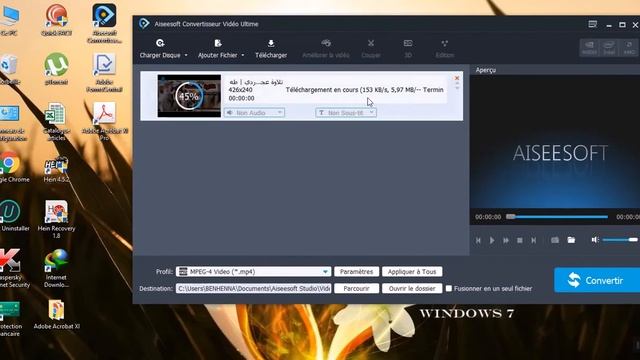The image size is (640, 360).
Task: Open the red Quick desktop shortcut
Action: (x=56, y=20)
